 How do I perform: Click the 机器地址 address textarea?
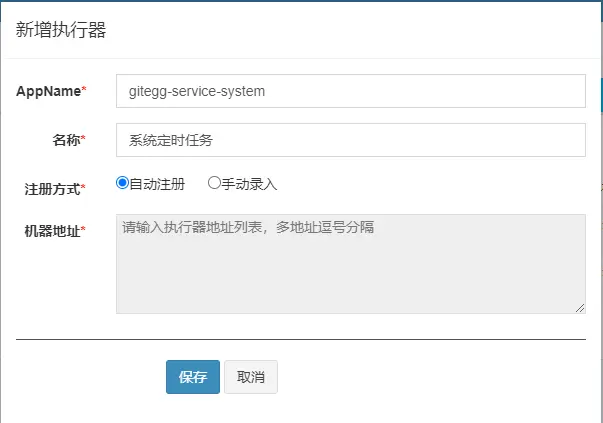[350, 262]
